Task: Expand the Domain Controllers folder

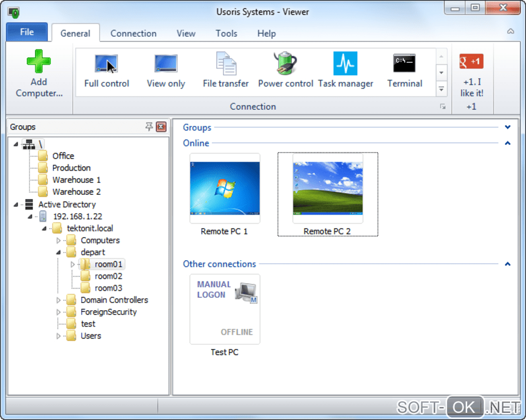Action: point(58,300)
